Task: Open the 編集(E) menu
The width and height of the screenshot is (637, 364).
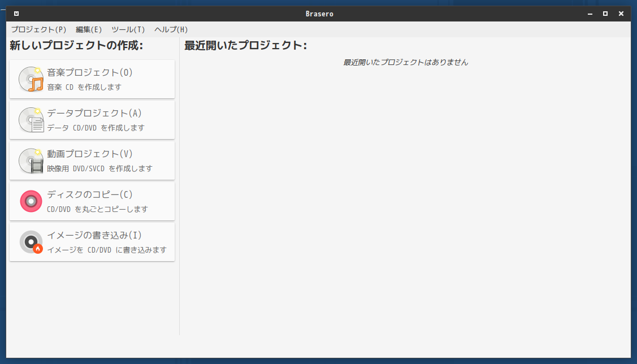Action: 89,29
